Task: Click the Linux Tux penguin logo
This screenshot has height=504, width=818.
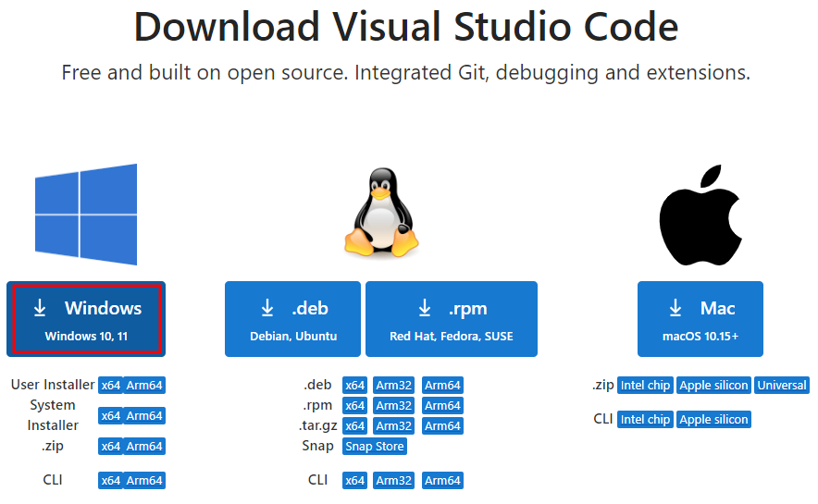Action: (381, 212)
